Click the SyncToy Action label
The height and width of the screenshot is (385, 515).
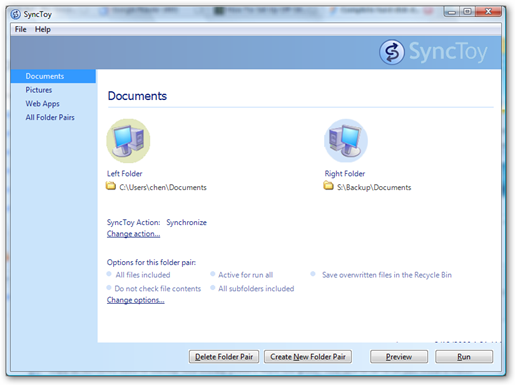133,222
